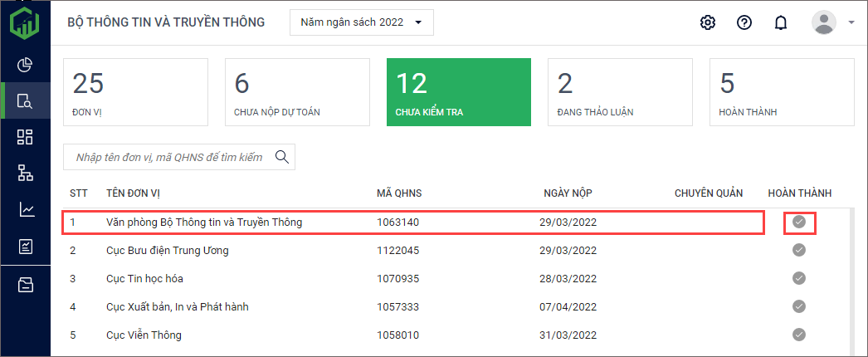
Task: Check notifications via the bell icon
Action: pyautogui.click(x=780, y=22)
